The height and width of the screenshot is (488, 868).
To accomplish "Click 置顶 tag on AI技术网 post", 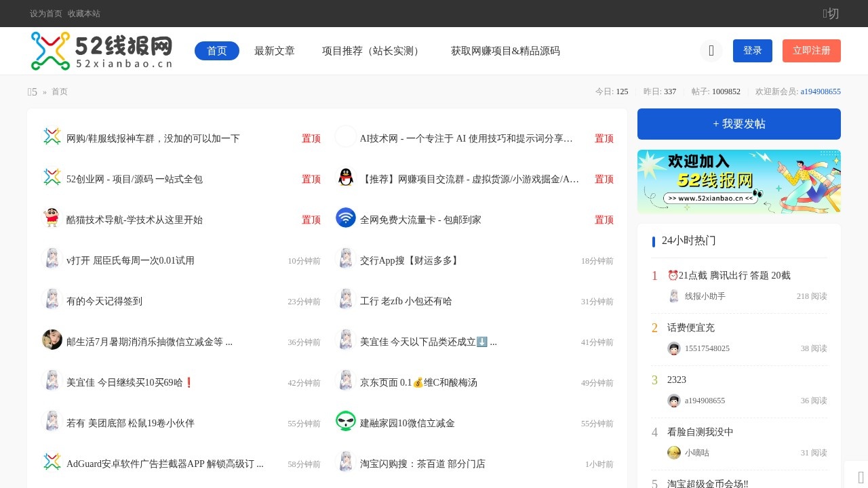I will point(604,138).
